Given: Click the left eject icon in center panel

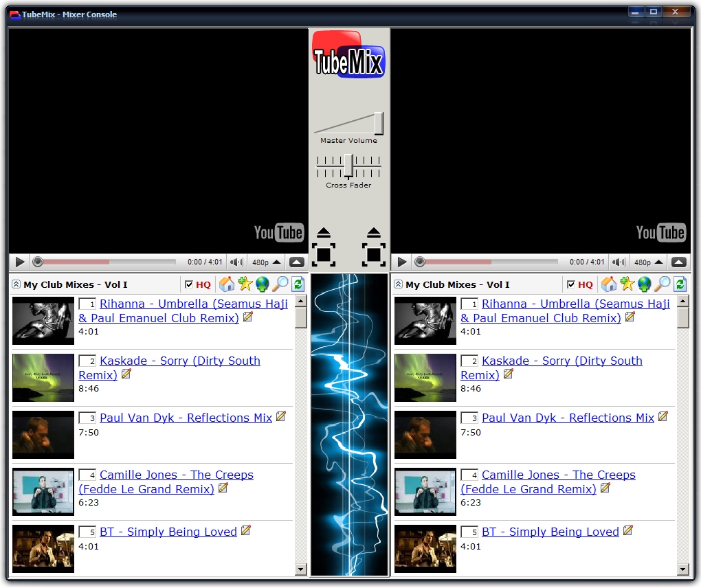Looking at the screenshot, I should point(324,232).
